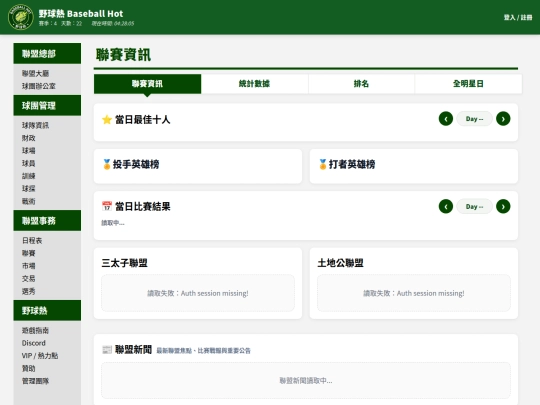Open 球團辦公室 in the sidebar
This screenshot has height=405, width=540.
pyautogui.click(x=39, y=86)
